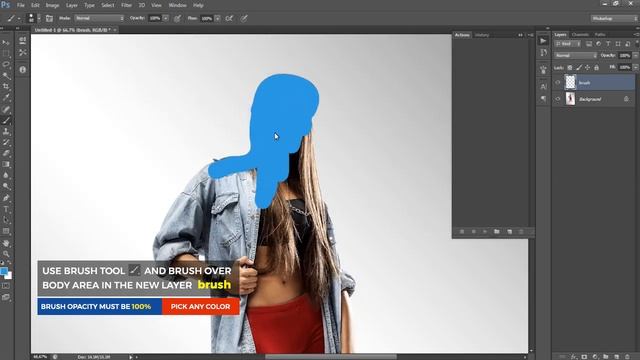Toggle pressure for opacity button
Viewport: 640px width, 360px height.
(x=178, y=18)
